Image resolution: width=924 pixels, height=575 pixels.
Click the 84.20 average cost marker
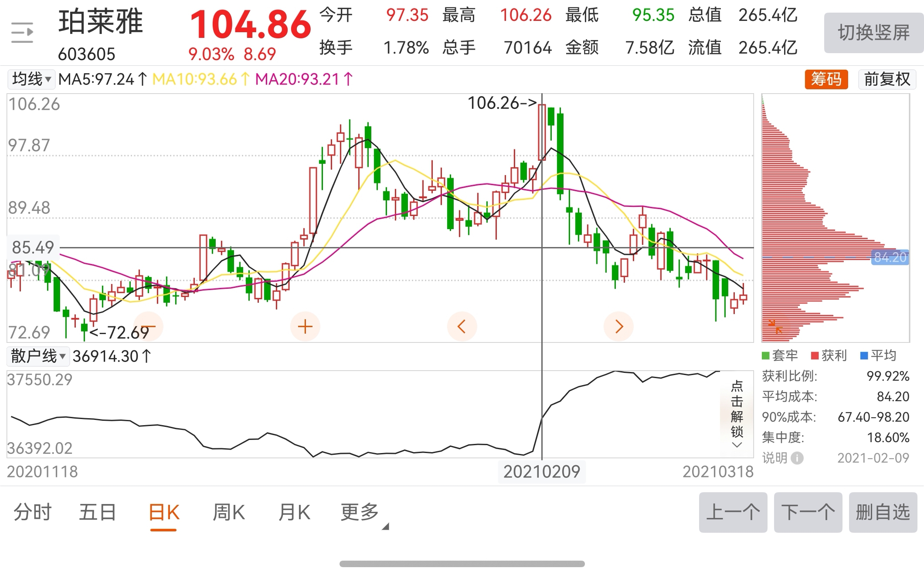pos(890,257)
